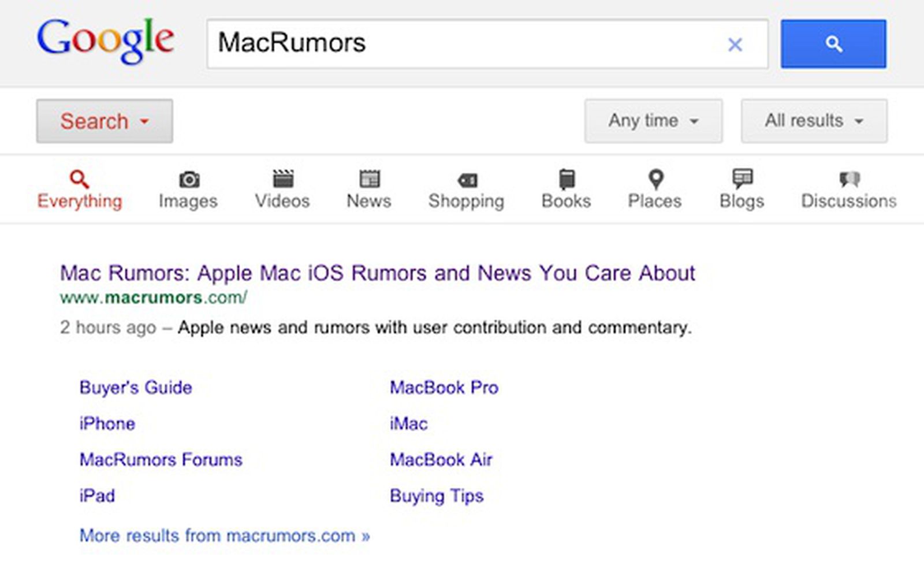Select the Everything tab

(x=80, y=190)
